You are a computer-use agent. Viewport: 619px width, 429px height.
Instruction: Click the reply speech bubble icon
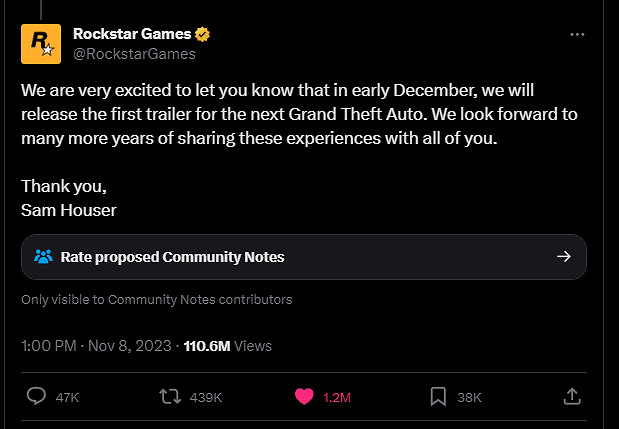[x=36, y=397]
